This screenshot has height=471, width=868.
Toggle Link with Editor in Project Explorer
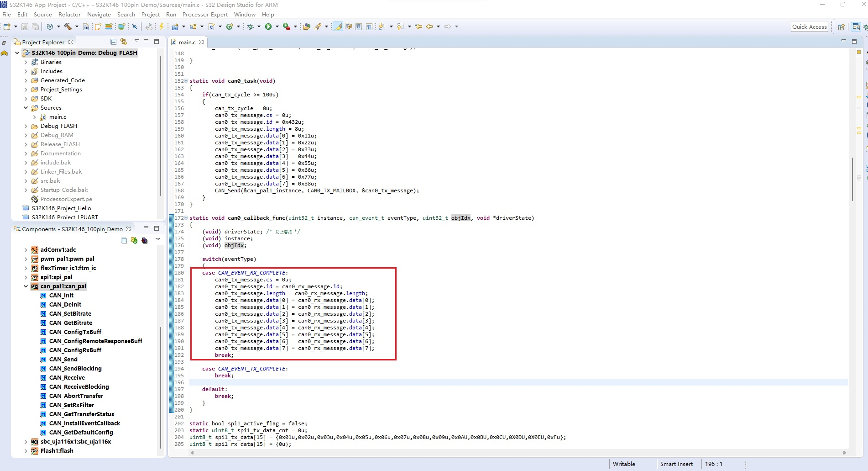(124, 42)
